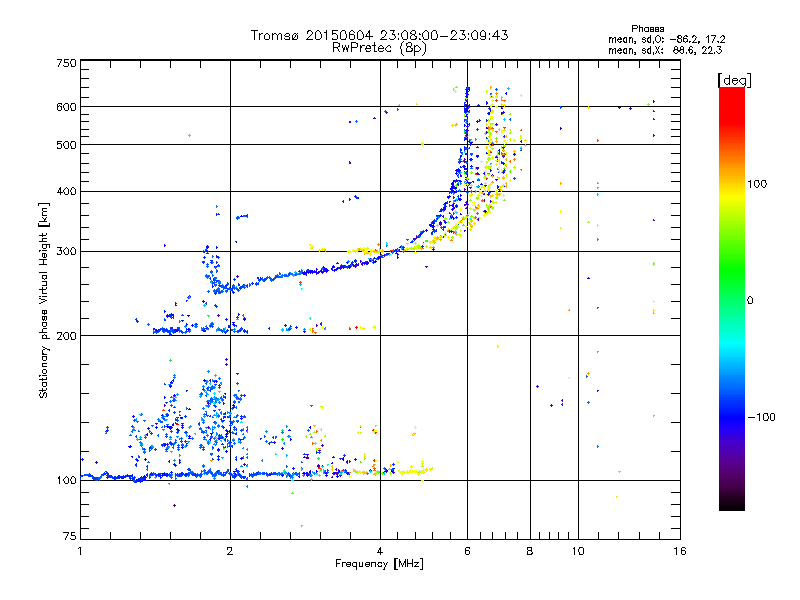Click the 'Phases' header text

click(x=647, y=29)
